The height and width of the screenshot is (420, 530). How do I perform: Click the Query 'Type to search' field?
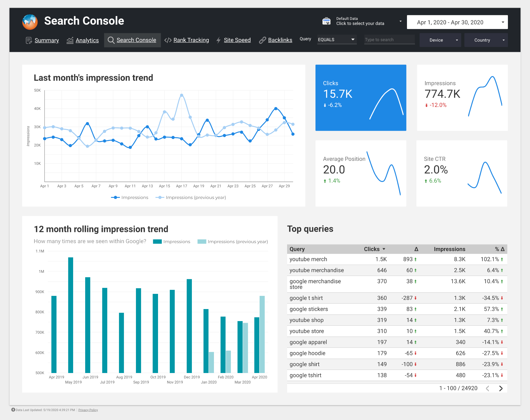pos(389,40)
